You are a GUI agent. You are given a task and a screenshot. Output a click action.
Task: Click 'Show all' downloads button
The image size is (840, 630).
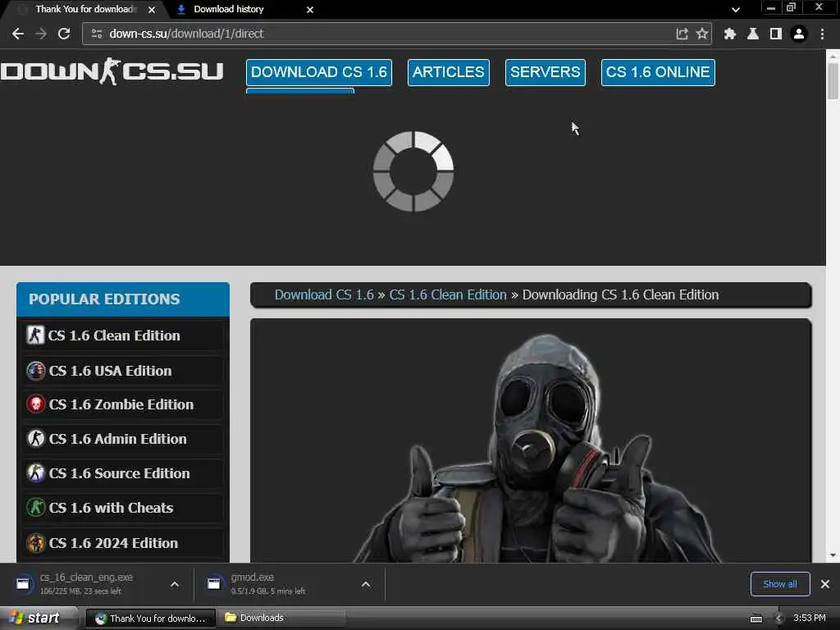click(x=780, y=584)
